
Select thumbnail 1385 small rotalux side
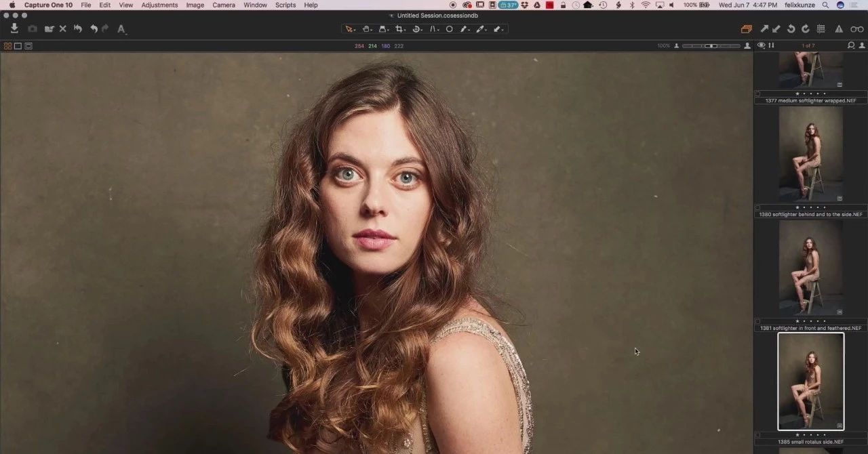[811, 381]
